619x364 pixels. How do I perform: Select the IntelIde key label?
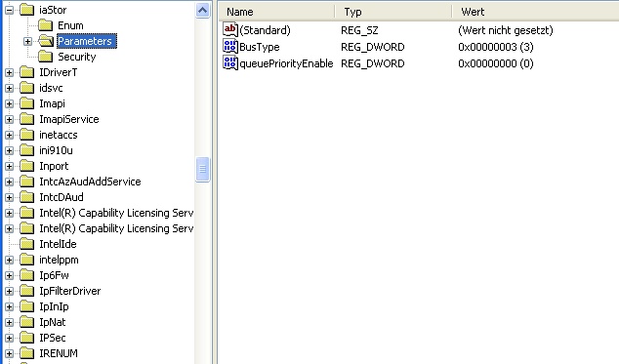(58, 244)
